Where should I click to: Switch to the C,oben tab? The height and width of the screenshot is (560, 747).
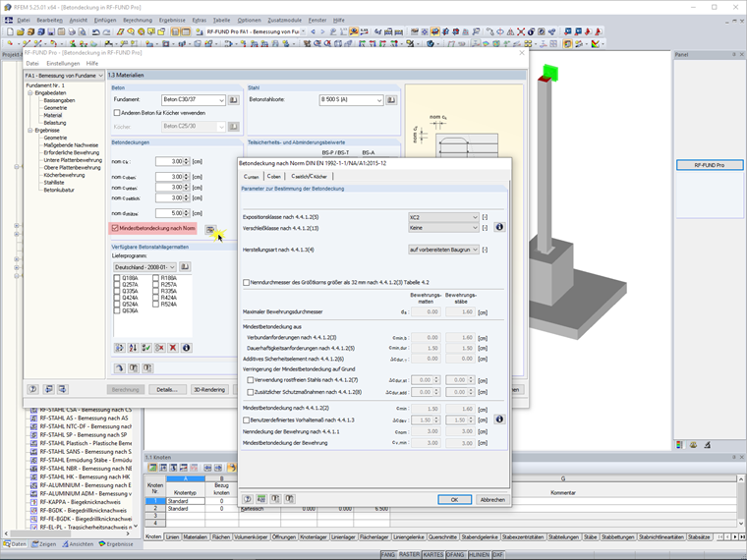273,176
